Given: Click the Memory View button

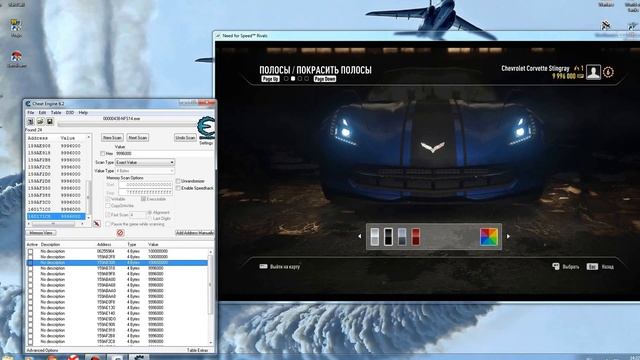Looking at the screenshot, I should pyautogui.click(x=41, y=233).
